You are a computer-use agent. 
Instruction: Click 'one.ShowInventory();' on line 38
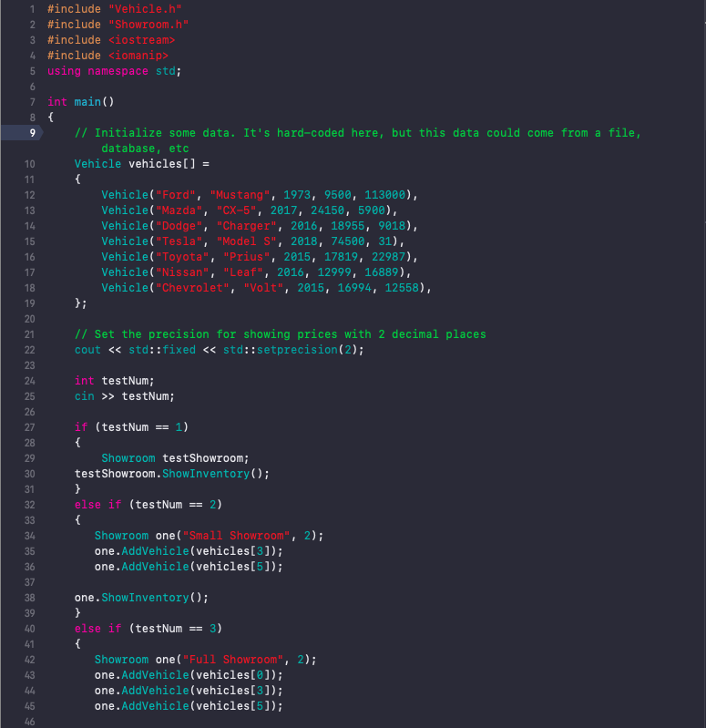click(x=141, y=598)
